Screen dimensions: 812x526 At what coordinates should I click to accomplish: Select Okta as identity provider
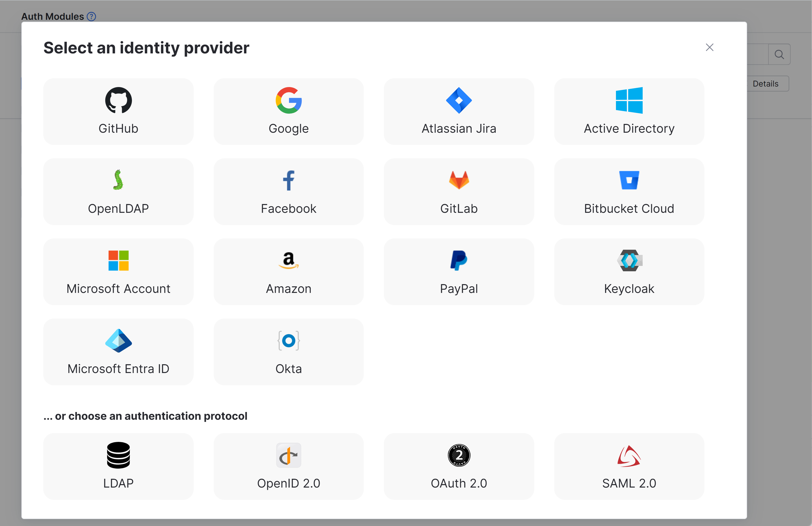click(288, 352)
